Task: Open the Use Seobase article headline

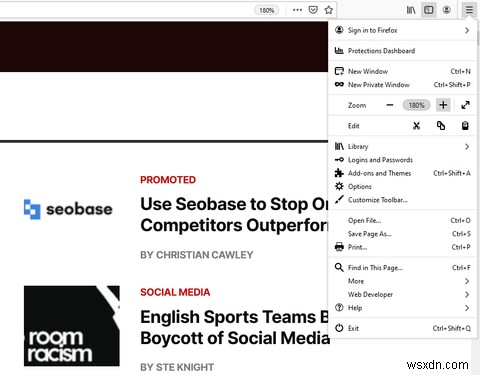Action: [234, 215]
